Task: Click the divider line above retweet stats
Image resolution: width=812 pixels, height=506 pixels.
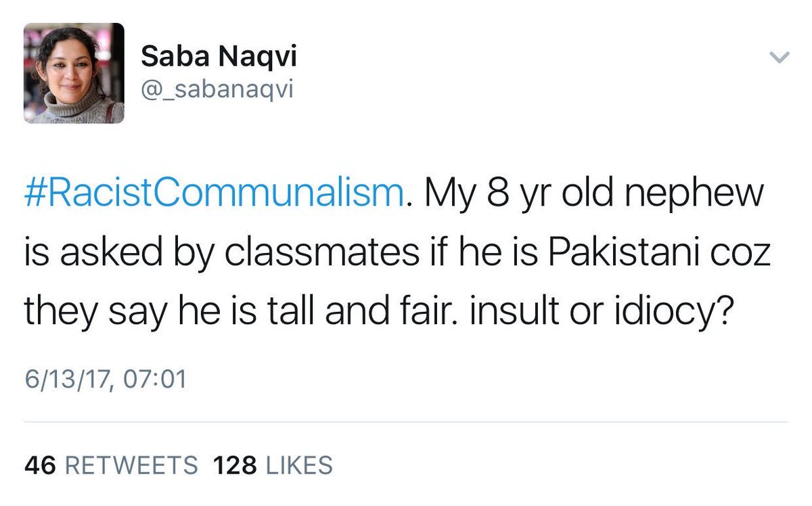Action: (406, 422)
